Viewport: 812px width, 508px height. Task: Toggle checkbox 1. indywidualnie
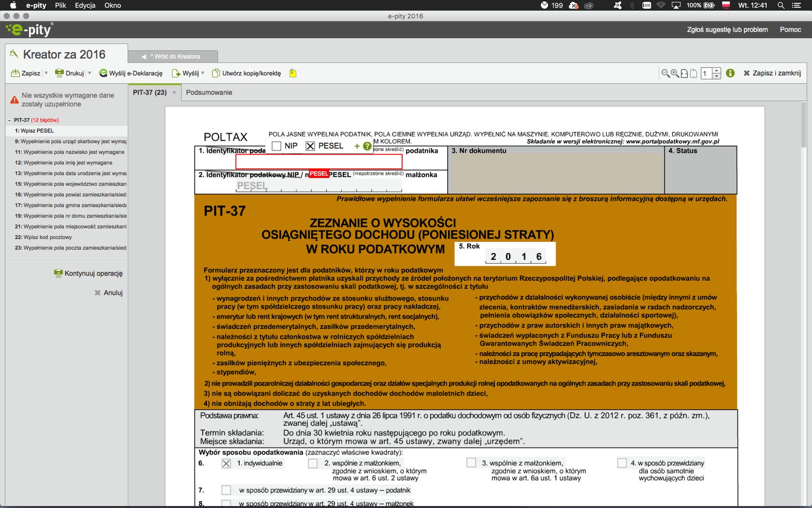pyautogui.click(x=226, y=463)
